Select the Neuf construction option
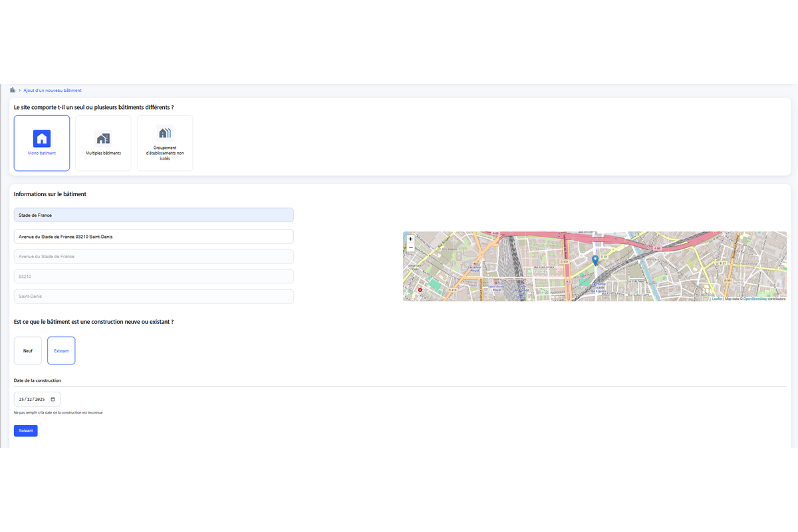This screenshot has height=532, width=798. click(x=28, y=350)
